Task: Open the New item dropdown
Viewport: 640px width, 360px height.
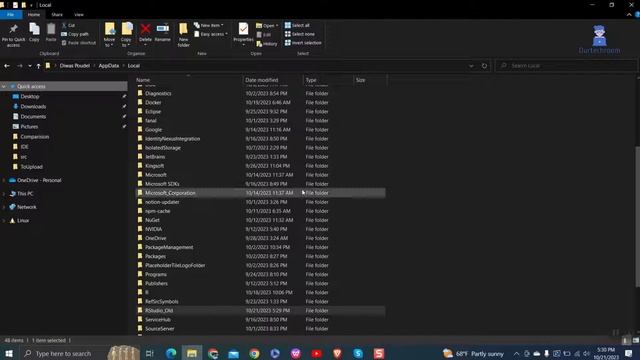Action: (209, 25)
